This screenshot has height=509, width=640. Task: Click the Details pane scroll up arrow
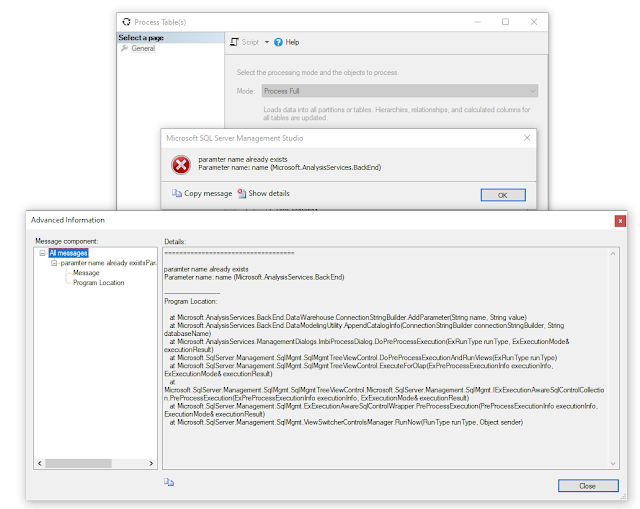(613, 253)
